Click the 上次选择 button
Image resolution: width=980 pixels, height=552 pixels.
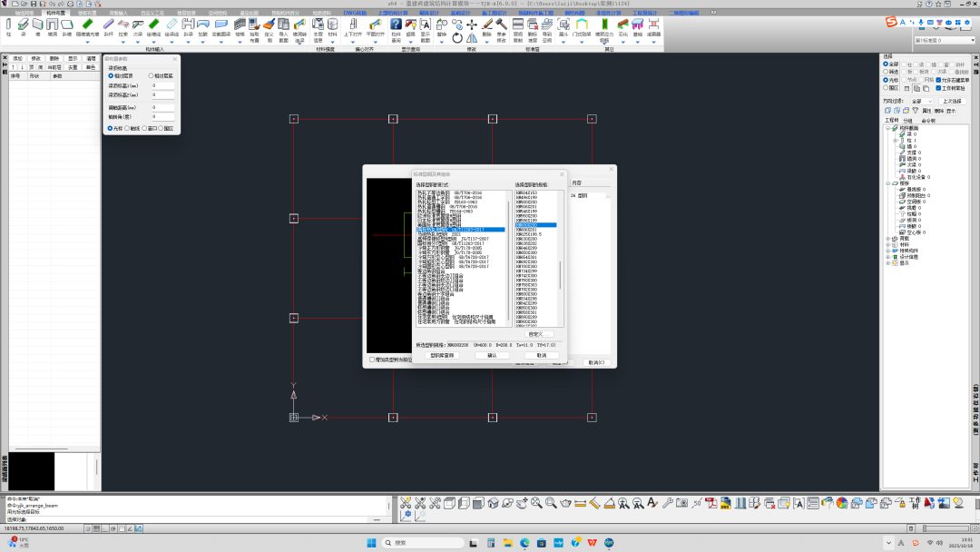pyautogui.click(x=953, y=102)
